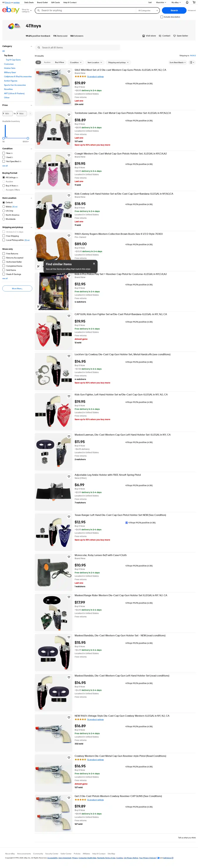
Task: Open the Daily Deals menu link
Action: [29, 2]
